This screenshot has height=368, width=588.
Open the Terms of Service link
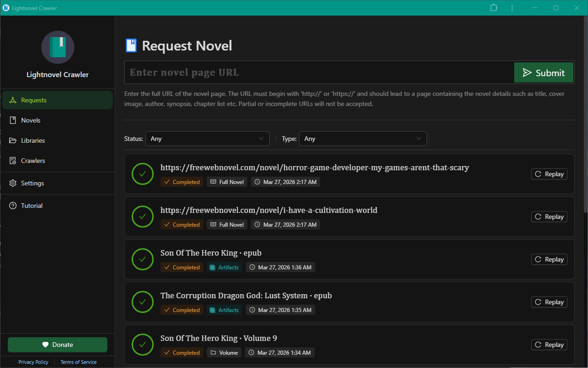pos(78,362)
